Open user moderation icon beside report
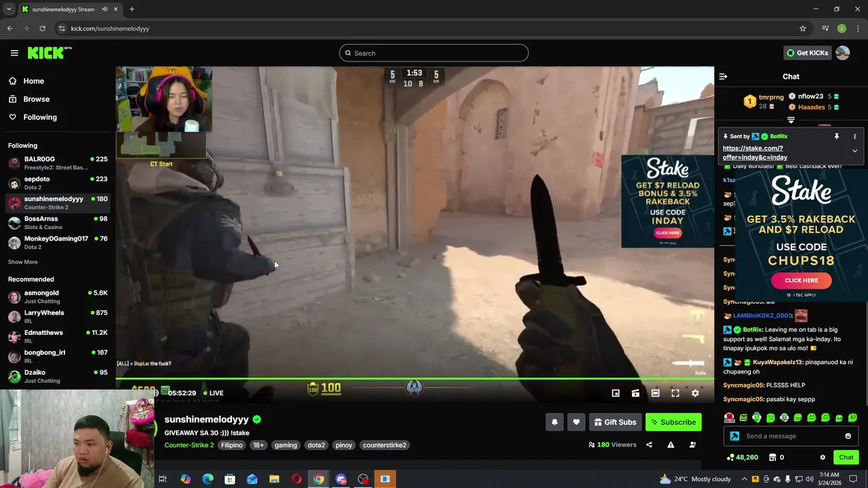868x488 pixels. tap(692, 445)
